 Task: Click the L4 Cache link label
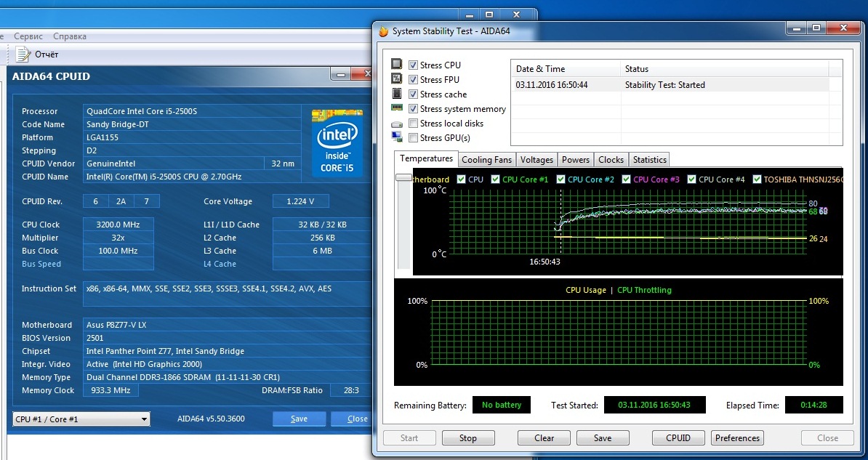[x=220, y=264]
